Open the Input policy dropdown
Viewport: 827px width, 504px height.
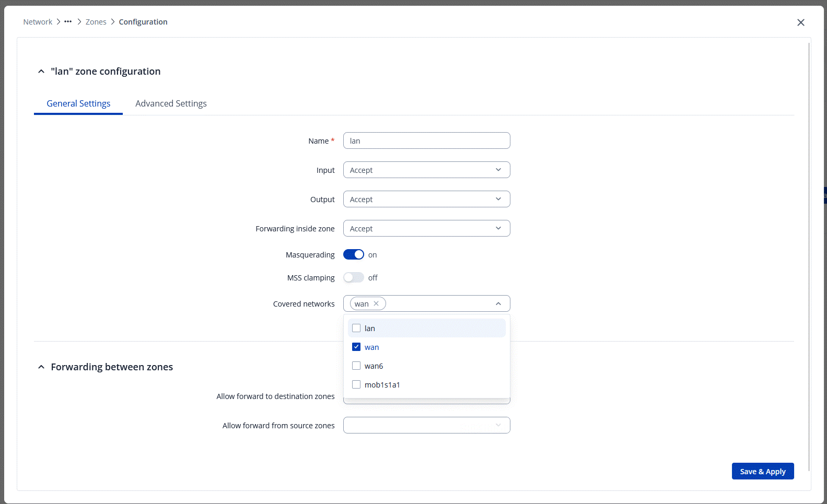(x=426, y=170)
